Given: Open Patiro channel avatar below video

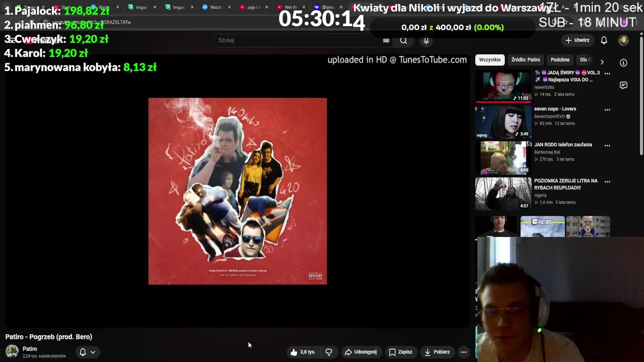Looking at the screenshot, I should [12, 351].
